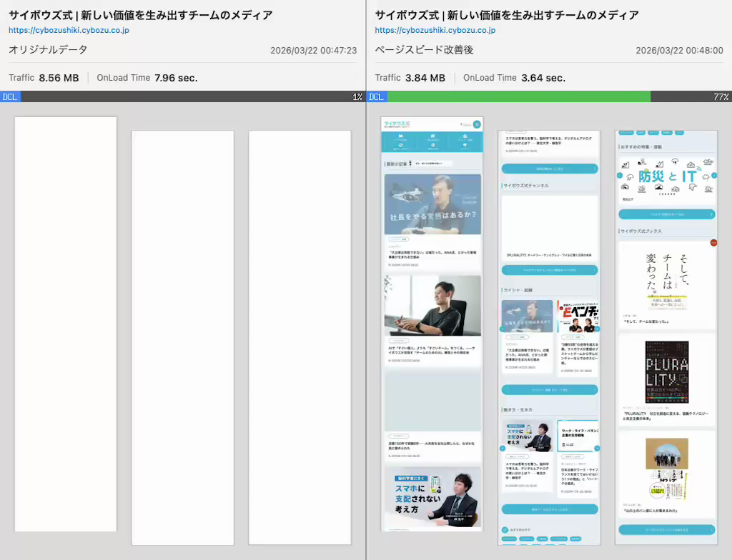The width and height of the screenshot is (732, 560).
Task: Open the cybozushiki URL in the ページスピード改善後 panel
Action: click(x=435, y=31)
